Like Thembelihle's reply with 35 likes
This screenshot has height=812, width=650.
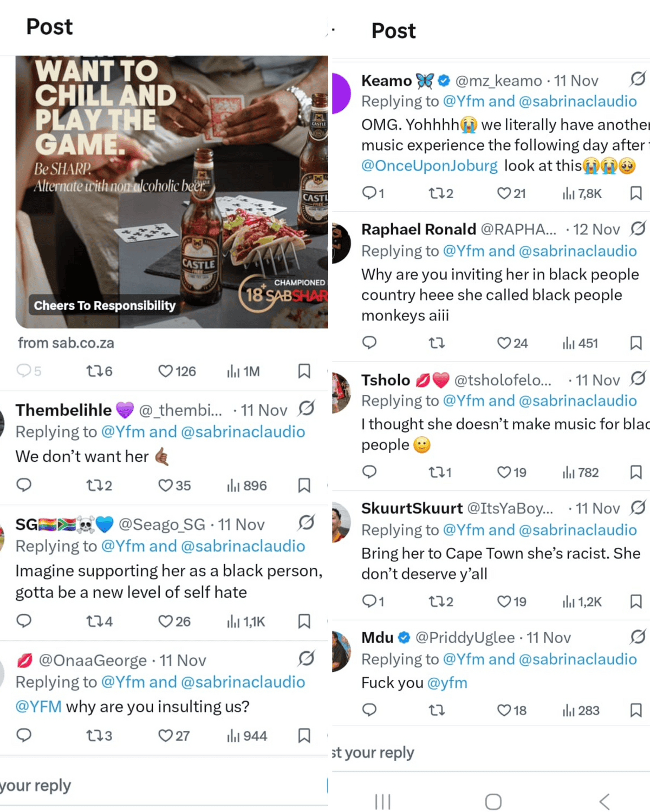click(174, 485)
